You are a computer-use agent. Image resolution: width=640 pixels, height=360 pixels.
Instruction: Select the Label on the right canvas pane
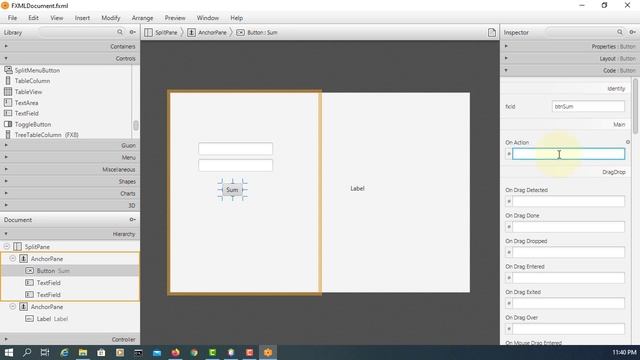(x=357, y=188)
